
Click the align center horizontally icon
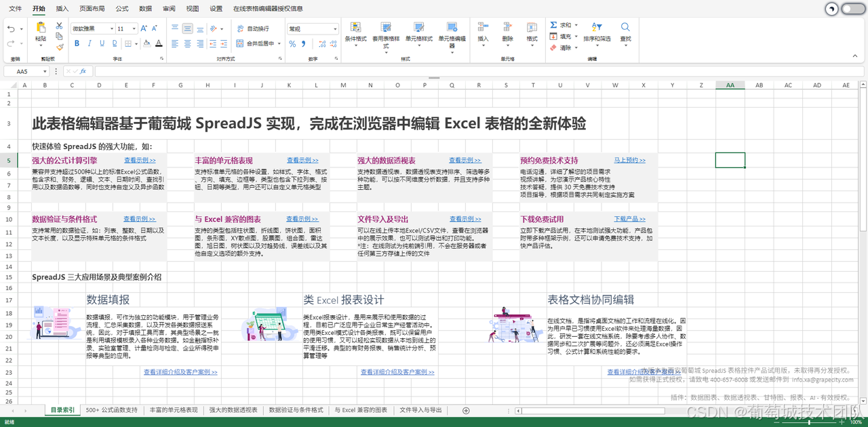pos(188,43)
